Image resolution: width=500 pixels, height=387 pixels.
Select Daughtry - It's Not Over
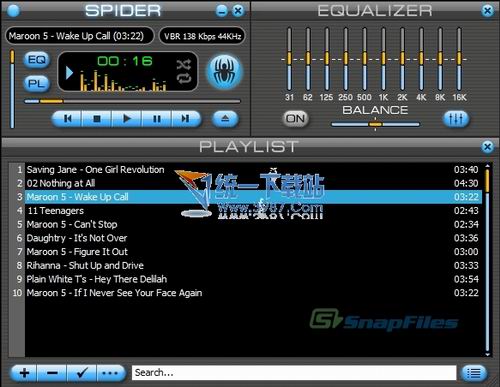pos(253,238)
